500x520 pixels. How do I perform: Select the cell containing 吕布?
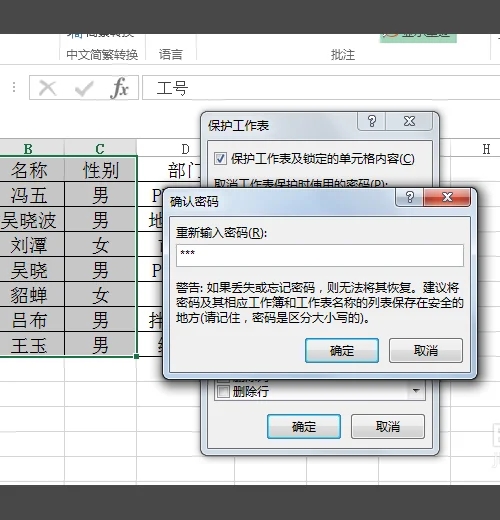pos(29,320)
